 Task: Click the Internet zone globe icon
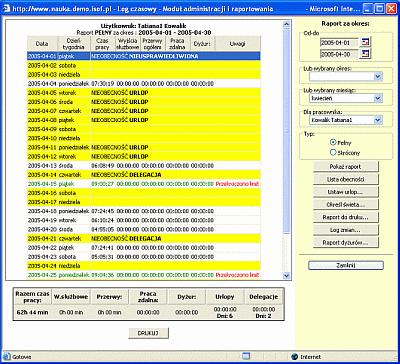294,357
